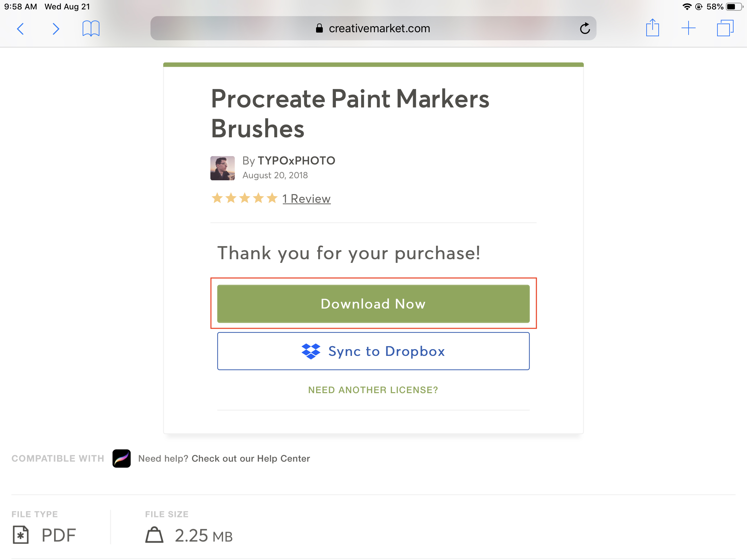747x560 pixels.
Task: Click the creativemarket.com address bar
Action: pos(373,28)
